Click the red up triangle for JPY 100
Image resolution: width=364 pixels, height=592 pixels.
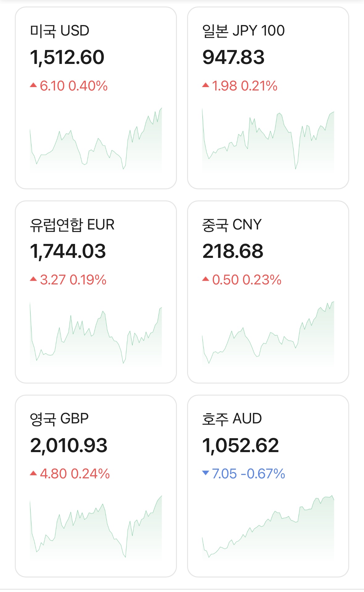206,85
